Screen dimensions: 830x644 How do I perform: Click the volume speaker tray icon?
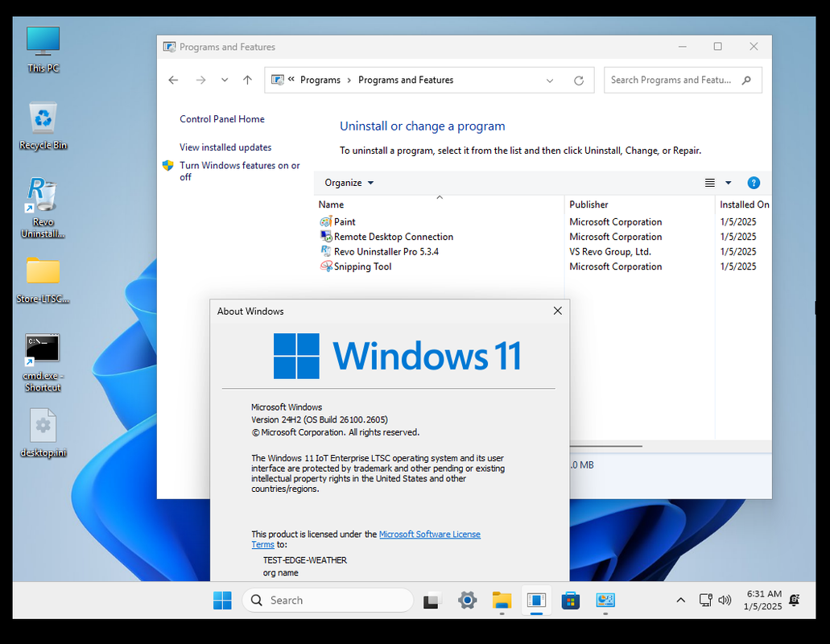click(x=724, y=600)
